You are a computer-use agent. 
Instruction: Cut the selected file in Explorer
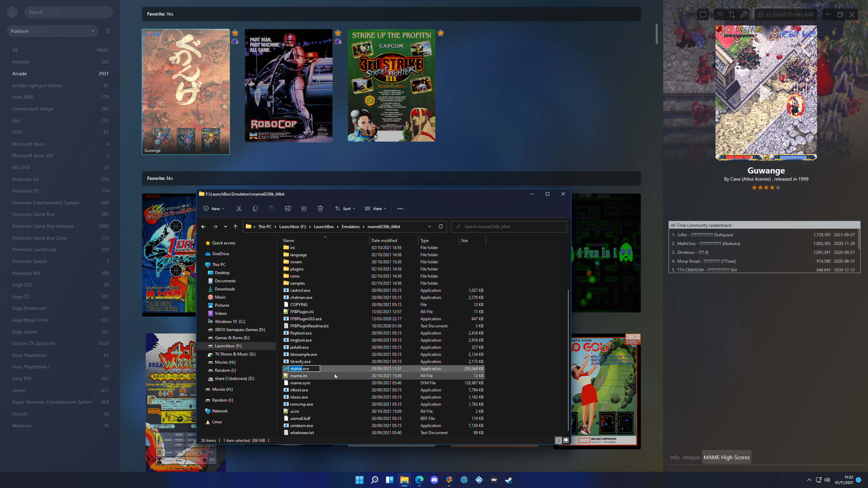(239, 208)
